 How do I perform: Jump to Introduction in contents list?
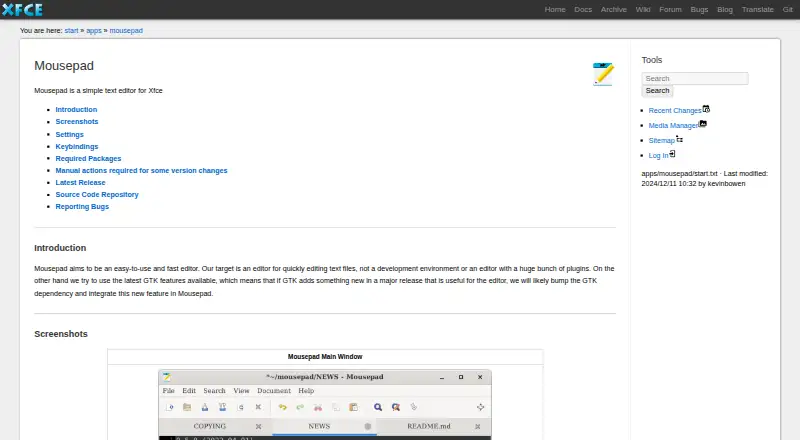76,110
